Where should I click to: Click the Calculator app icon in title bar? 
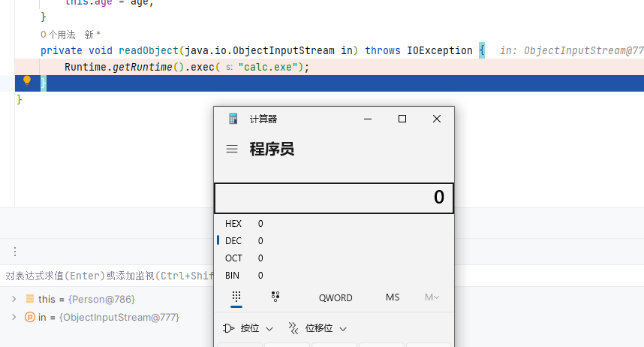(233, 119)
